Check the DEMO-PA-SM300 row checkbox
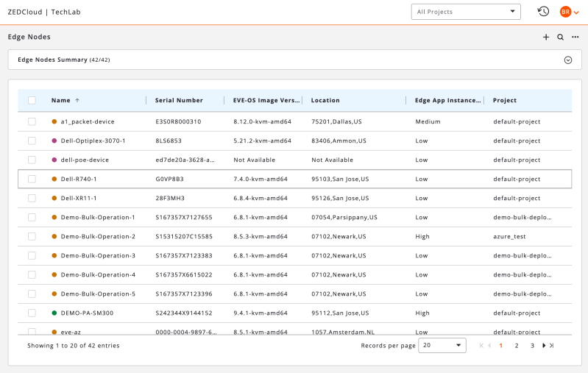 point(32,313)
